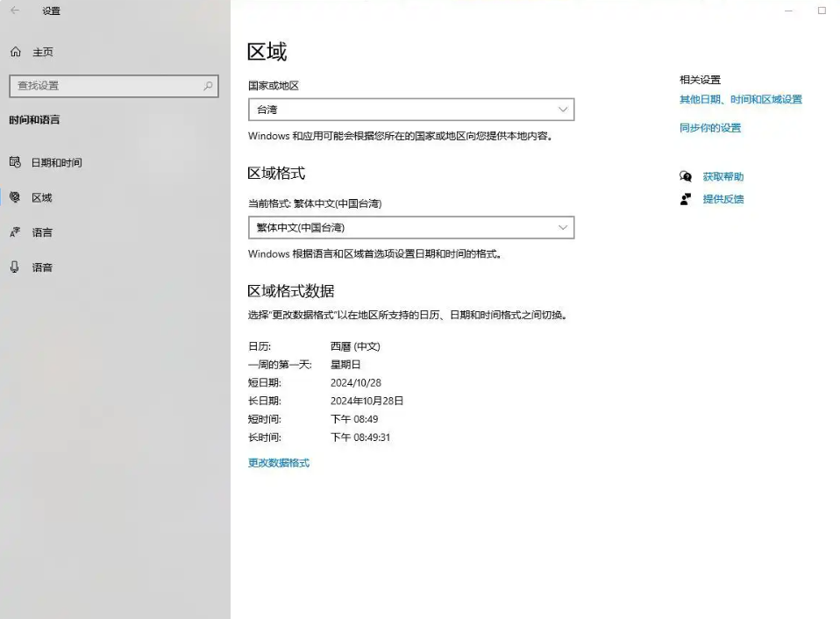The image size is (840, 619).
Task: Click the short date value 2024/10/28
Action: click(x=356, y=383)
